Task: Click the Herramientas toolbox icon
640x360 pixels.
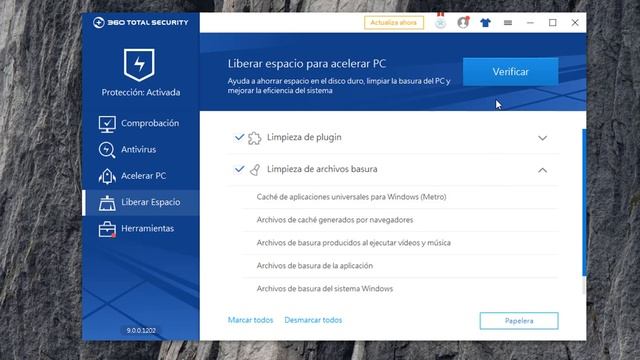Action: pos(107,229)
